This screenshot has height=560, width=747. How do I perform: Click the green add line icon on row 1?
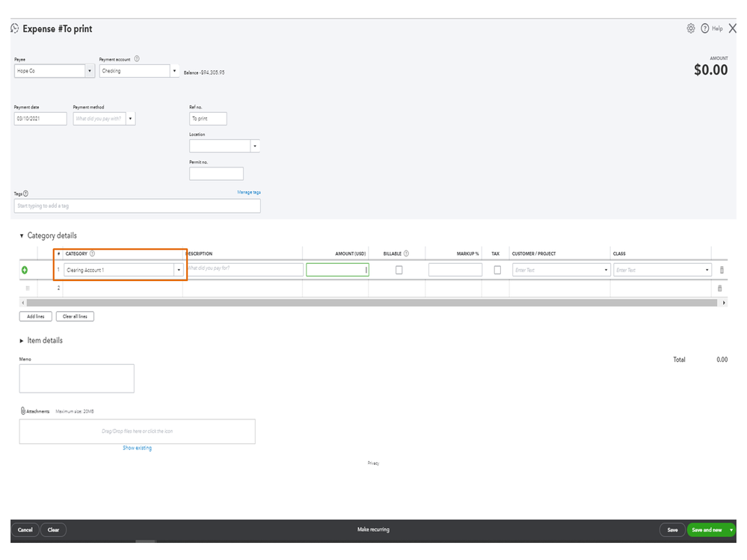click(x=24, y=270)
